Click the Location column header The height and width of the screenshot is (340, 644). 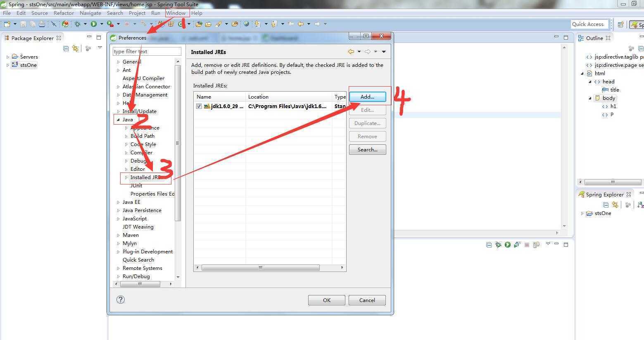pyautogui.click(x=289, y=97)
